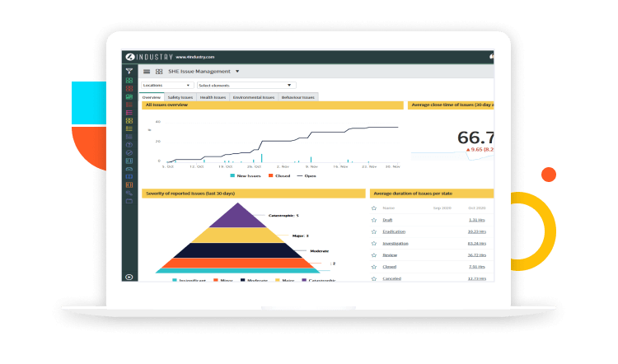The width and height of the screenshot is (618, 364).
Task: Click the purple Catastrophic pyramid segment
Action: point(237,218)
